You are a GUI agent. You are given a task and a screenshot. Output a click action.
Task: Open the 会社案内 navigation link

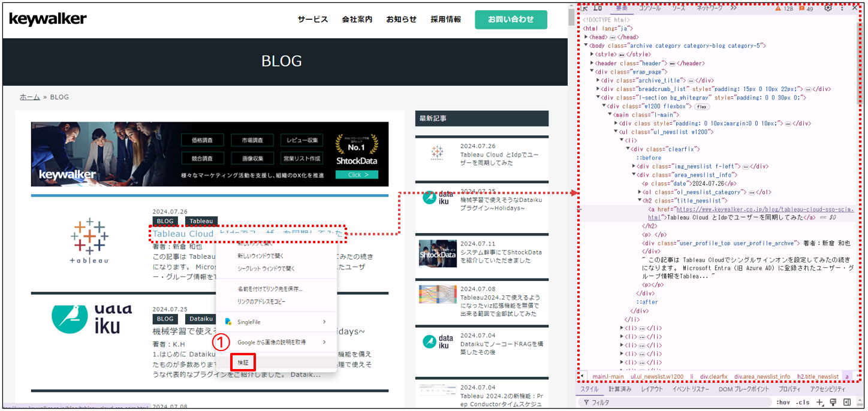(357, 19)
